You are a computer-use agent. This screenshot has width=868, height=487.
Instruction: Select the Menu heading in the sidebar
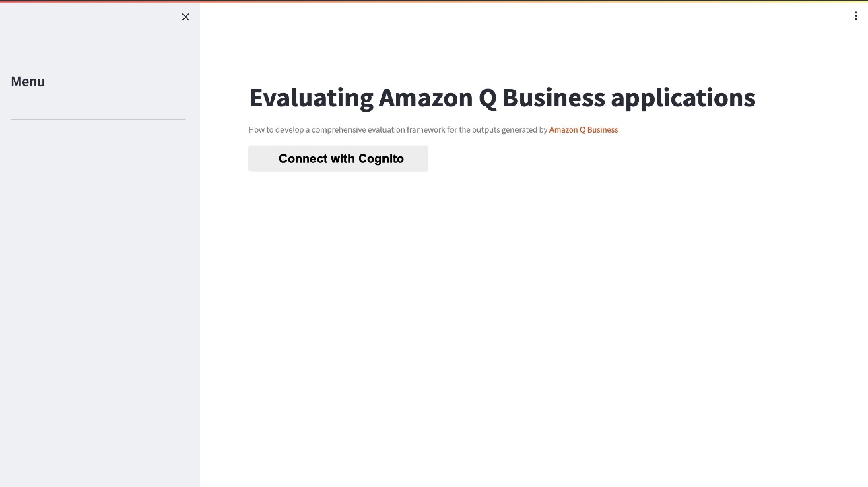point(28,82)
